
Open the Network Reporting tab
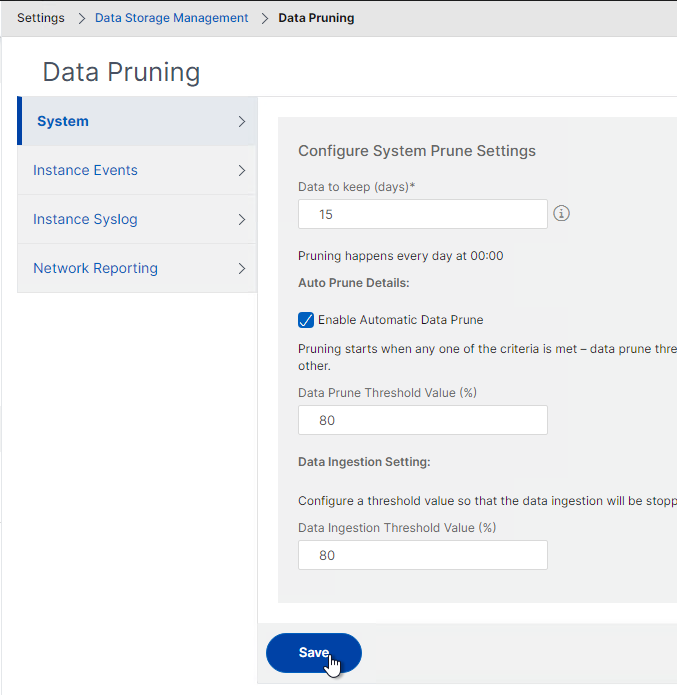(x=137, y=268)
